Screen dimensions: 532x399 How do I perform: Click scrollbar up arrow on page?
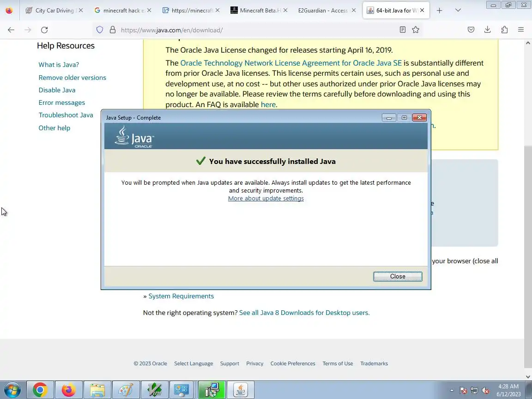coord(528,43)
